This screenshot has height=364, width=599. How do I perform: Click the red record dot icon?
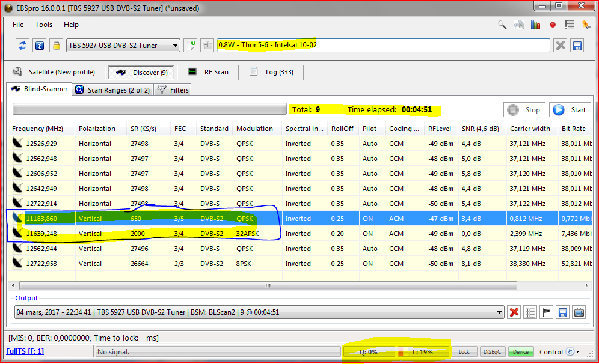pyautogui.click(x=553, y=25)
